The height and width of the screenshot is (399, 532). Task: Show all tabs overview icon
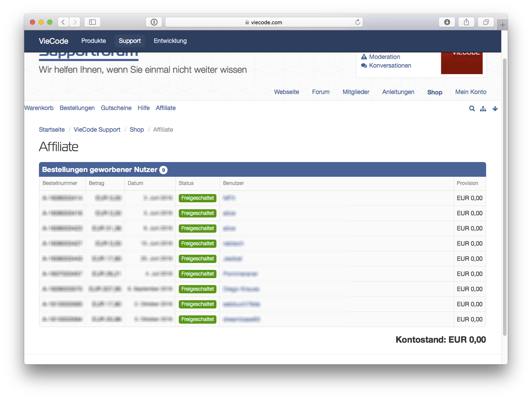(486, 22)
